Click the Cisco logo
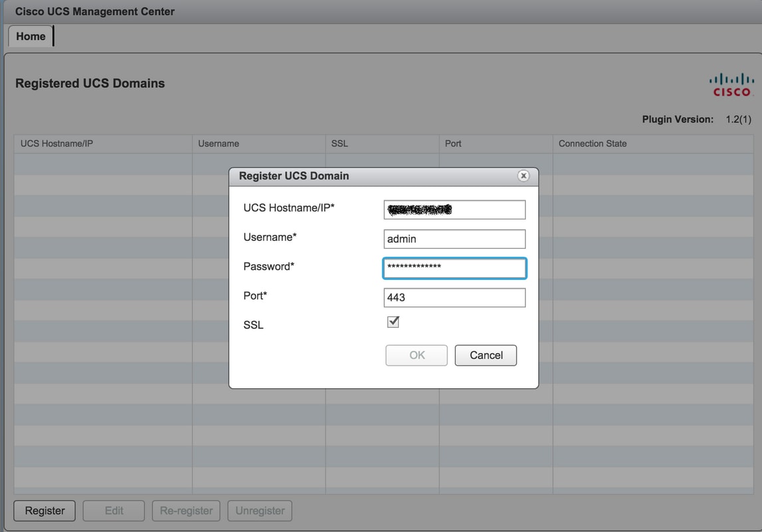Image resolution: width=762 pixels, height=532 pixels. [x=731, y=85]
